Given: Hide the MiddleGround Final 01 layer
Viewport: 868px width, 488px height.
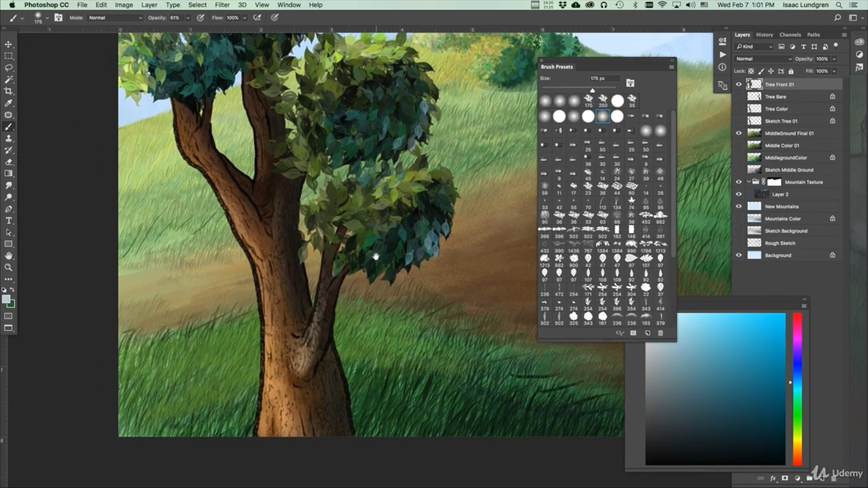Looking at the screenshot, I should click(739, 133).
